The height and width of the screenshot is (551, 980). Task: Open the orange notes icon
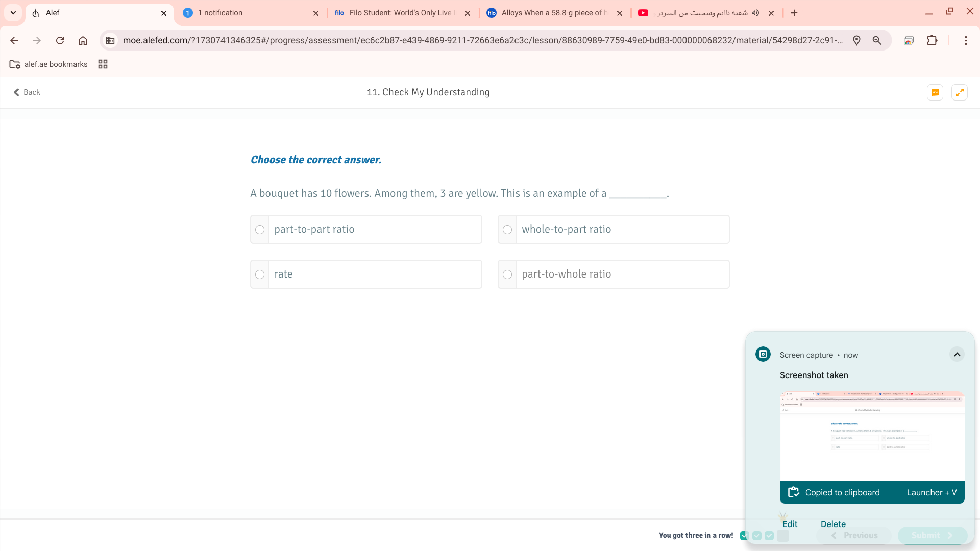[x=935, y=92]
